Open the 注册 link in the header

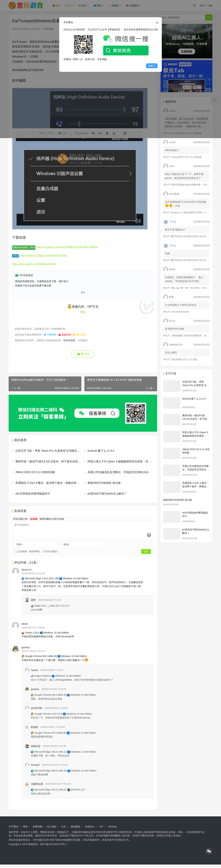(x=210, y=5)
